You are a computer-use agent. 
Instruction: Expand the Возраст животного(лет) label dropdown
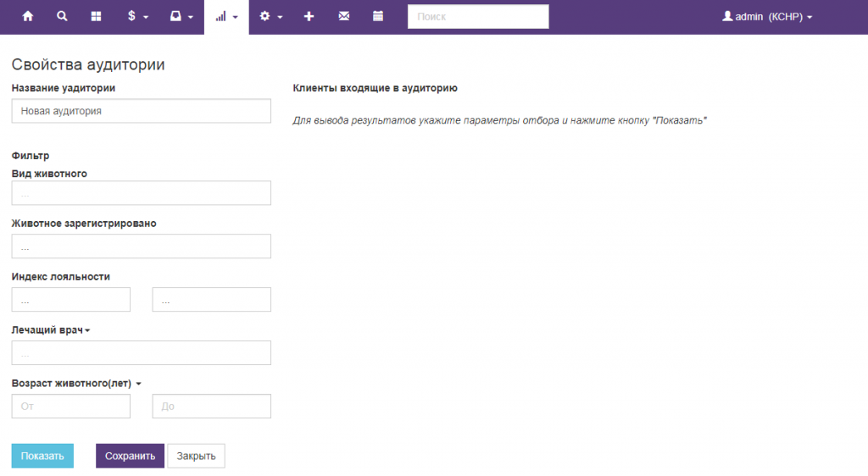click(x=76, y=383)
